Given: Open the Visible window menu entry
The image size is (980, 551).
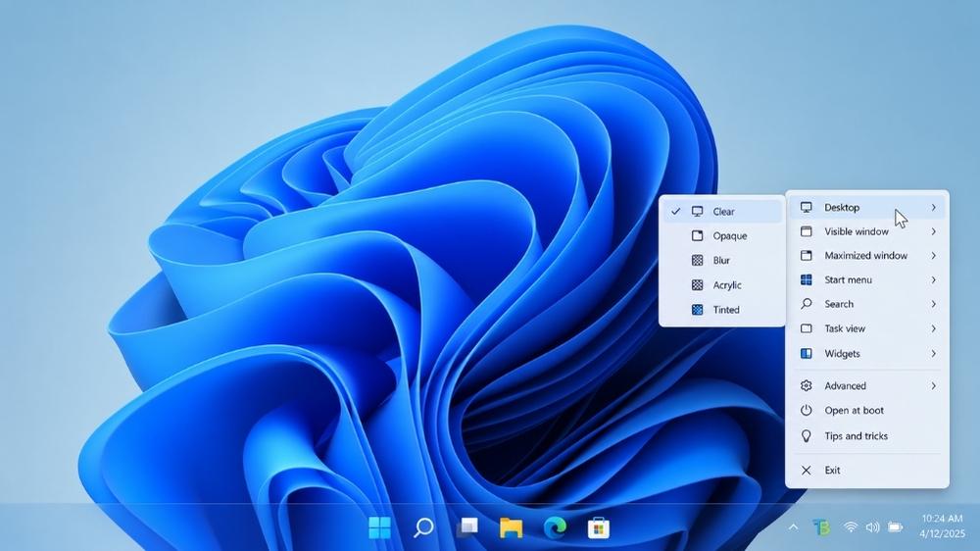Looking at the screenshot, I should point(867,231).
